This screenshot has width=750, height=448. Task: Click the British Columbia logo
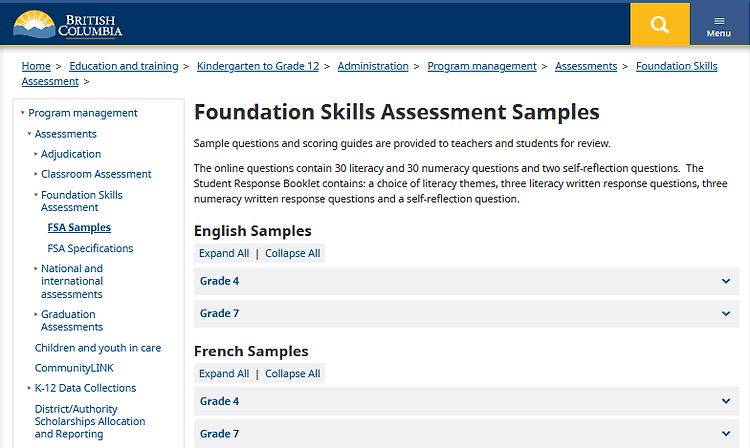[67, 24]
